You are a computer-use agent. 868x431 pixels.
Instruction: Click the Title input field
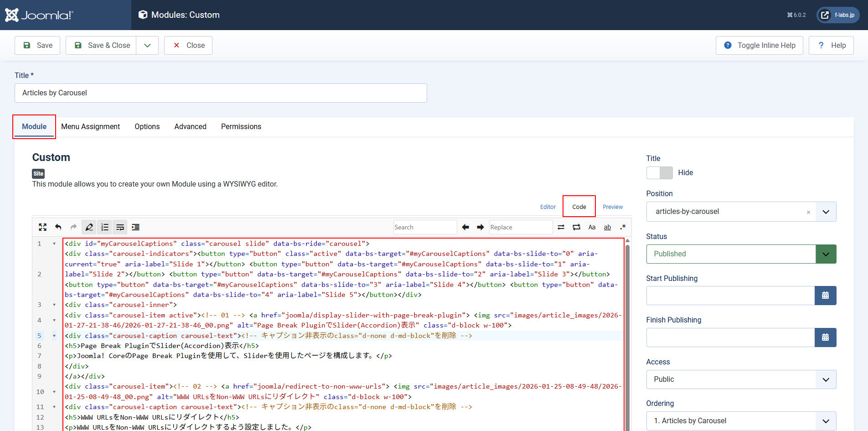pyautogui.click(x=221, y=93)
